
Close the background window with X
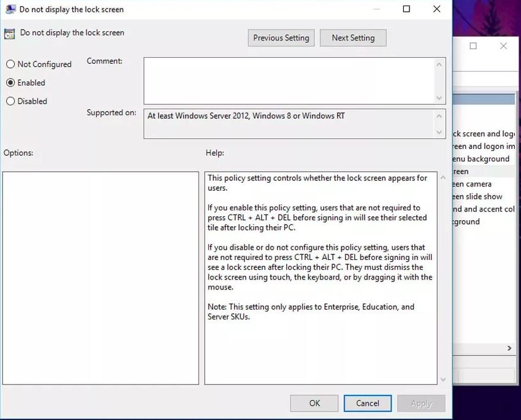[503, 46]
